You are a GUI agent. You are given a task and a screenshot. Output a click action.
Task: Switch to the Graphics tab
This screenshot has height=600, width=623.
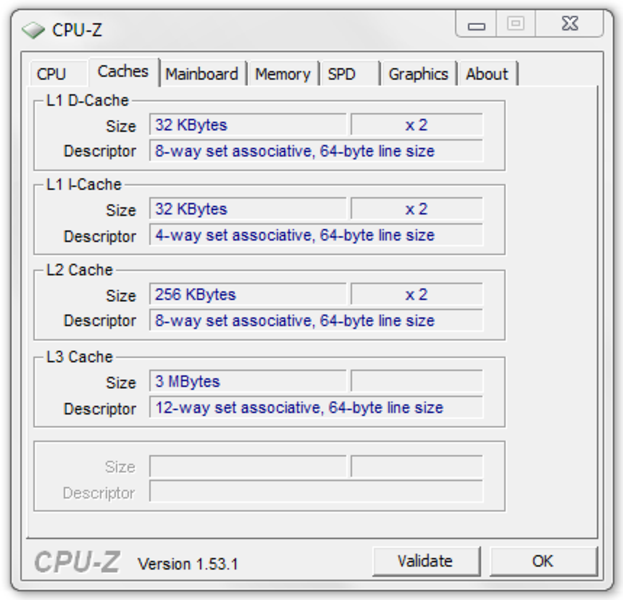coord(418,74)
